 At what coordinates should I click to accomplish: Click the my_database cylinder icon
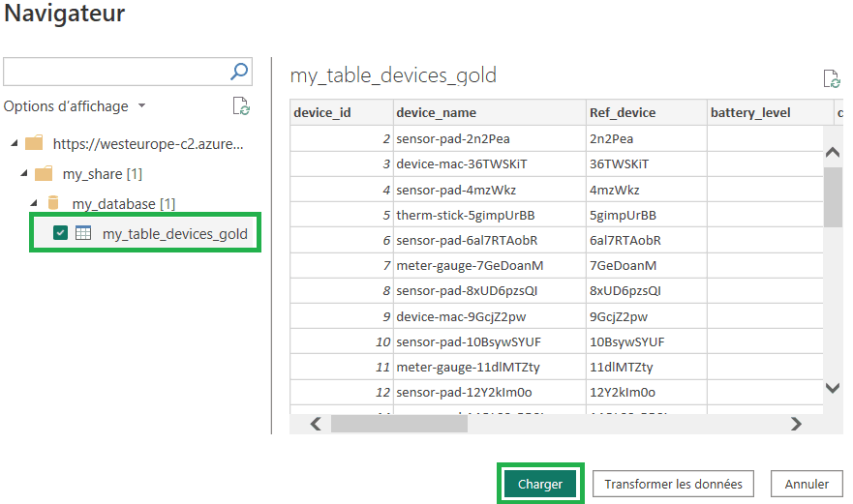tap(53, 203)
